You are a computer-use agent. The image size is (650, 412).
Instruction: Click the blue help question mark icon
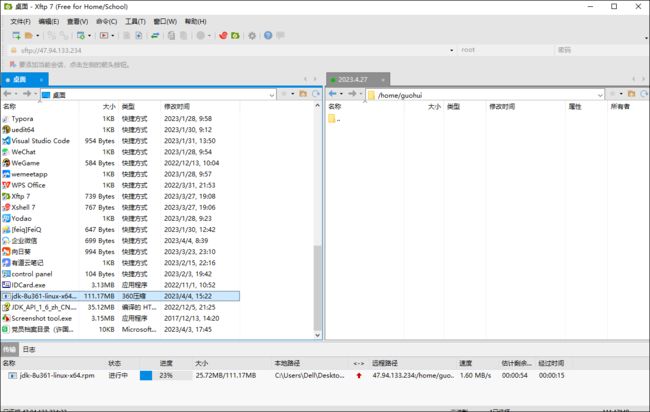point(268,36)
